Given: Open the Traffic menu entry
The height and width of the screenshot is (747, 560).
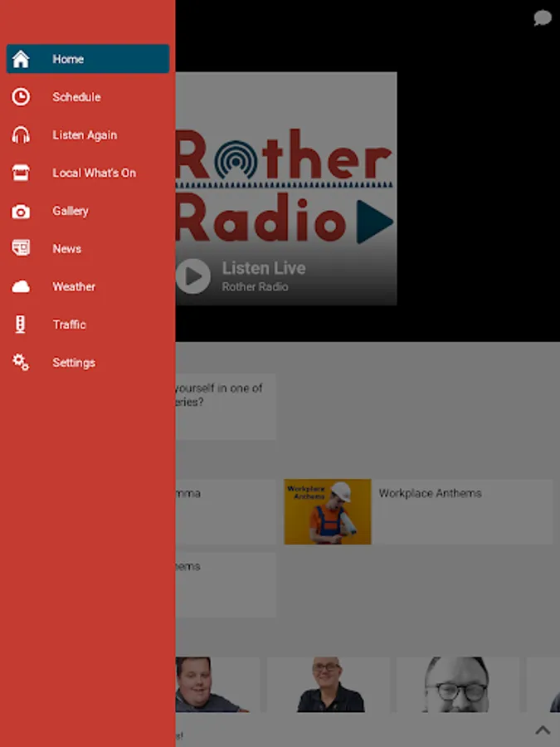Looking at the screenshot, I should (x=88, y=325).
